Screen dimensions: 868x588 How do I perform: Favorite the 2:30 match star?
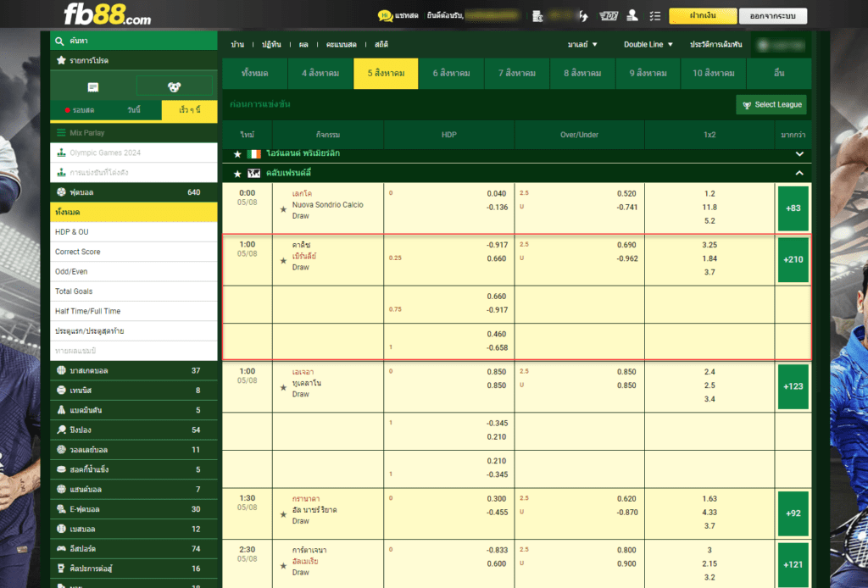[283, 566]
